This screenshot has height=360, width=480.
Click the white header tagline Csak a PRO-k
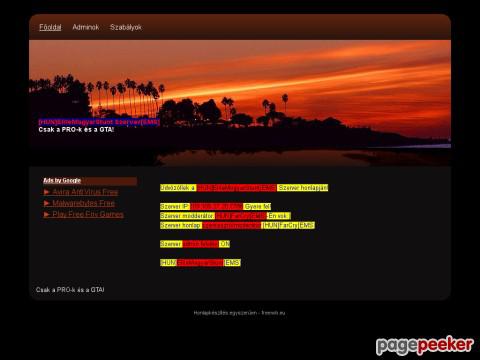[76, 130]
